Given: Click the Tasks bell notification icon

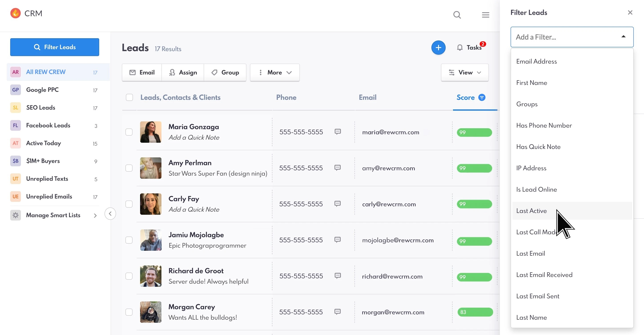Looking at the screenshot, I should [460, 48].
